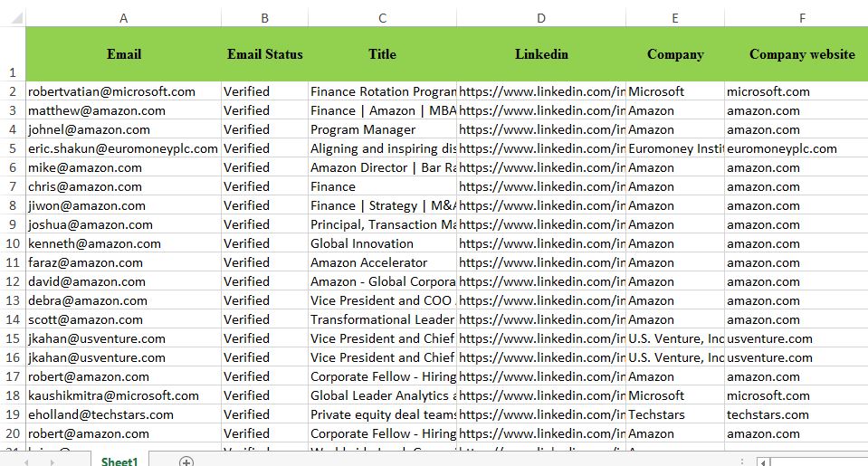Open the LinkedIn link in row 10

(x=541, y=243)
